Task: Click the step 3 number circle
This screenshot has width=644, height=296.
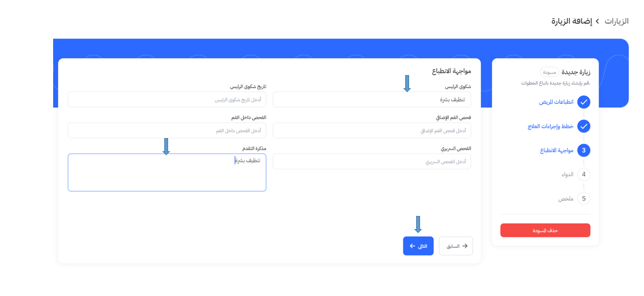Action: point(584,150)
